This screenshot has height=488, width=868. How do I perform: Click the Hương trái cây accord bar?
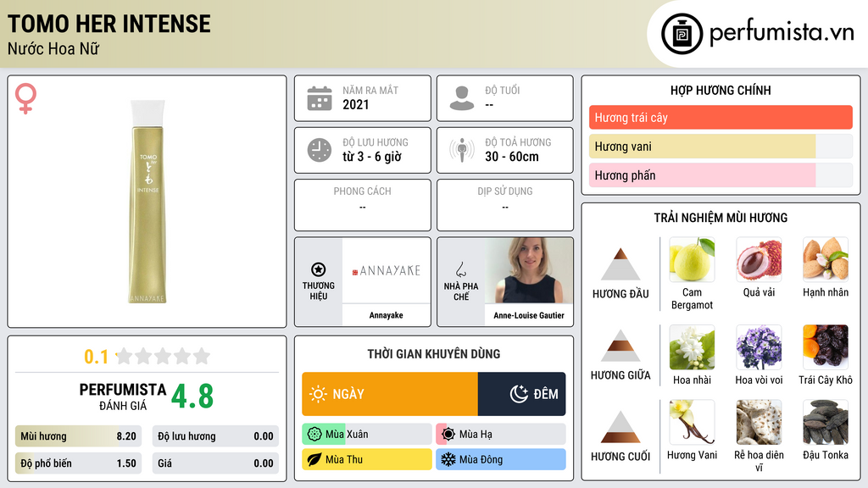[721, 117]
